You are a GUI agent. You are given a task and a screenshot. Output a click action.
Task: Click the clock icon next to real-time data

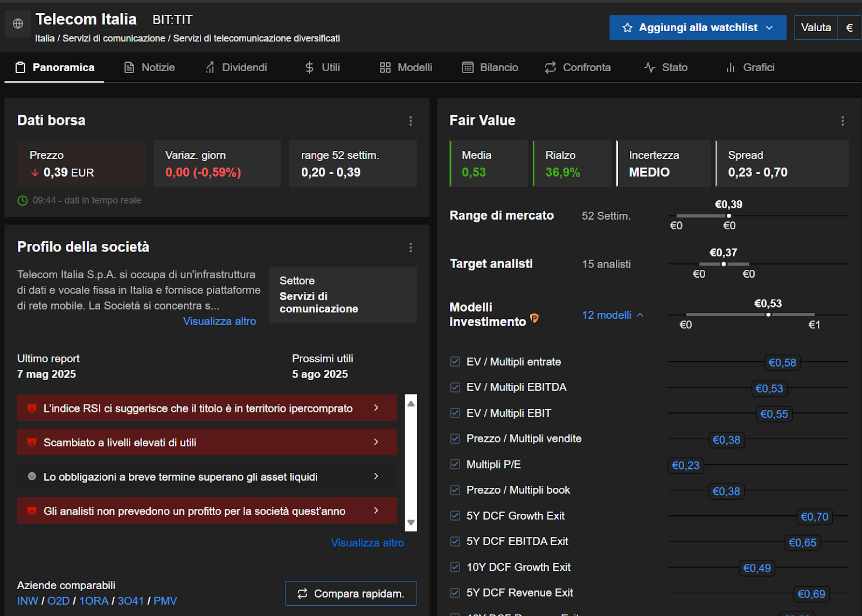23,200
